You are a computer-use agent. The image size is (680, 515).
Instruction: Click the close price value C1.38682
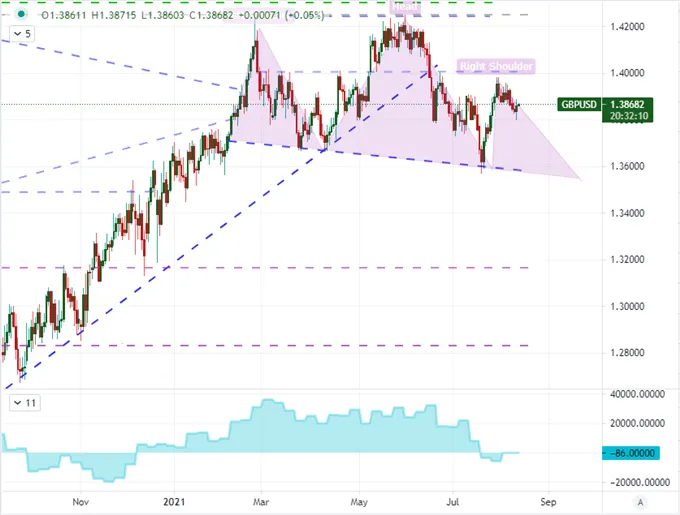210,16
